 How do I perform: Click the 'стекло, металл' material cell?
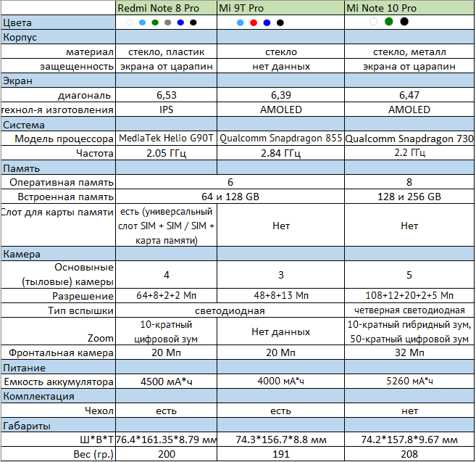click(x=409, y=51)
